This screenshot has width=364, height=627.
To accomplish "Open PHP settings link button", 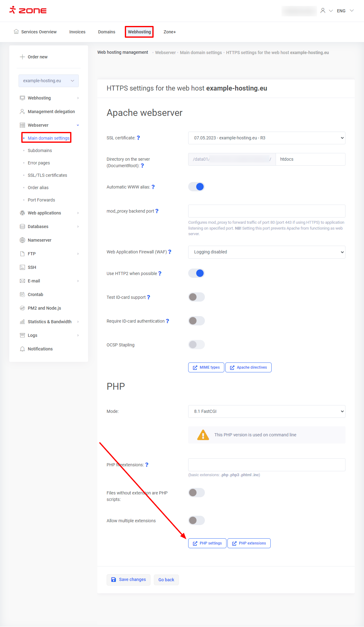I will coord(207,543).
